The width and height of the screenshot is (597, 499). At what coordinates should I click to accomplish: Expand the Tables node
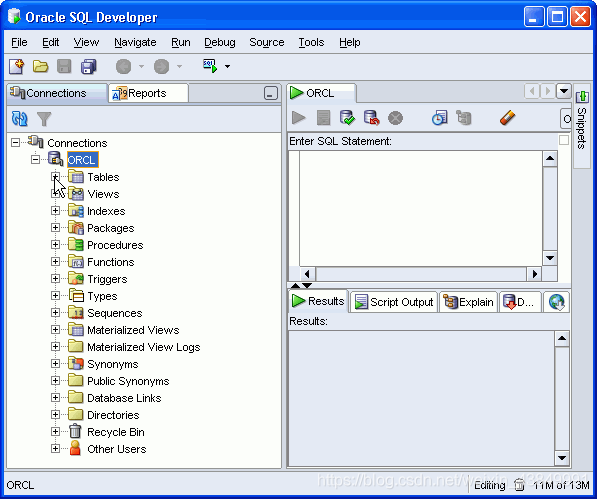[x=55, y=177]
